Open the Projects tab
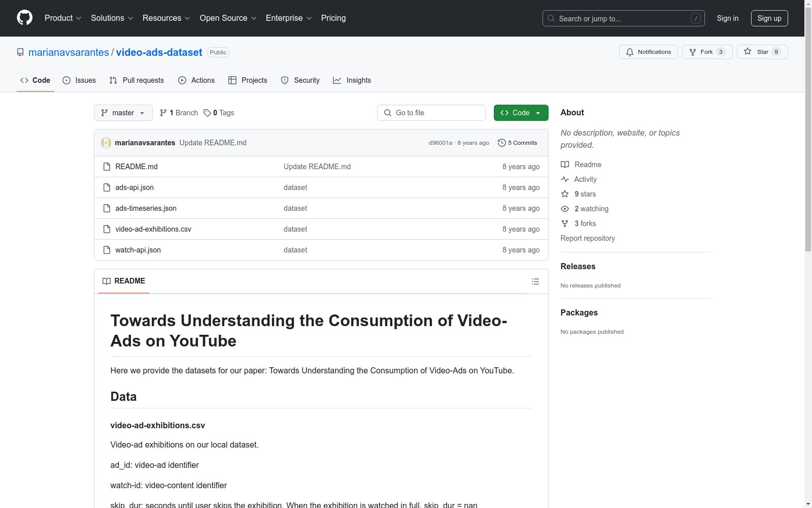The width and height of the screenshot is (812, 508). 248,80
